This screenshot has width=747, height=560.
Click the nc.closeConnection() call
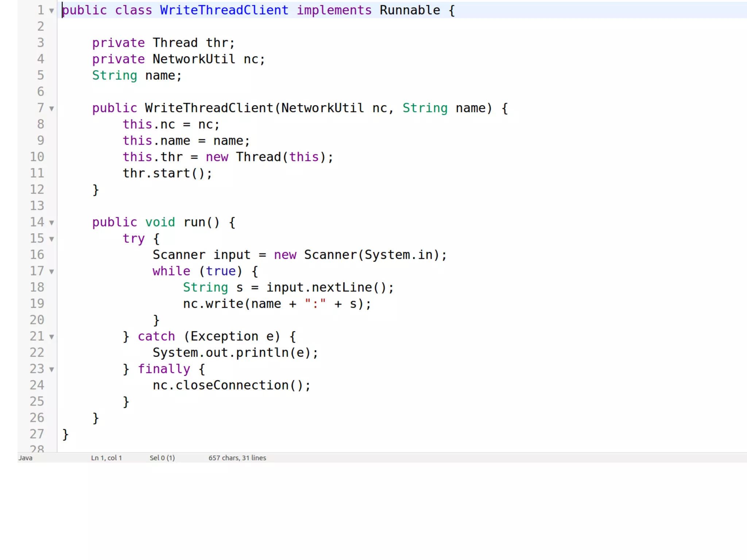pos(231,385)
